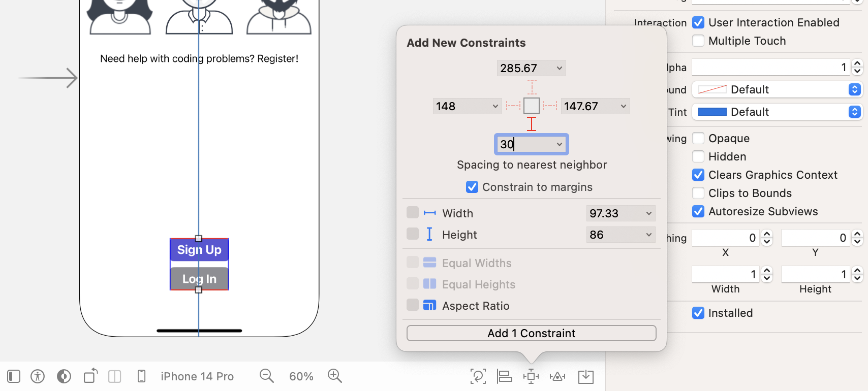Open the Width value 97.33 dropdown
Image resolution: width=868 pixels, height=391 pixels.
(648, 213)
